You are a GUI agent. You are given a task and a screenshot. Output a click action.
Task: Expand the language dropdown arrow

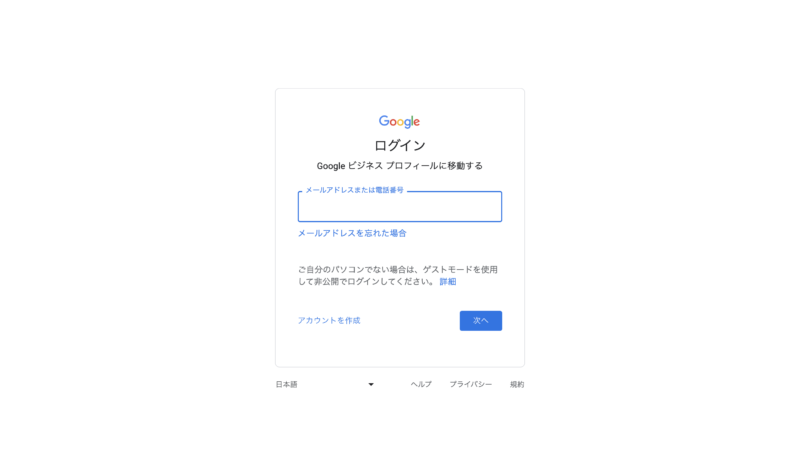tap(371, 385)
